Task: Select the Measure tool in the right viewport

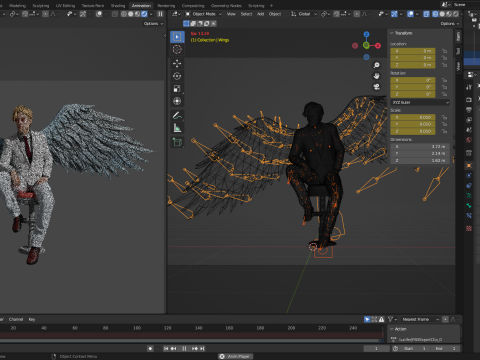Action: pyautogui.click(x=177, y=128)
